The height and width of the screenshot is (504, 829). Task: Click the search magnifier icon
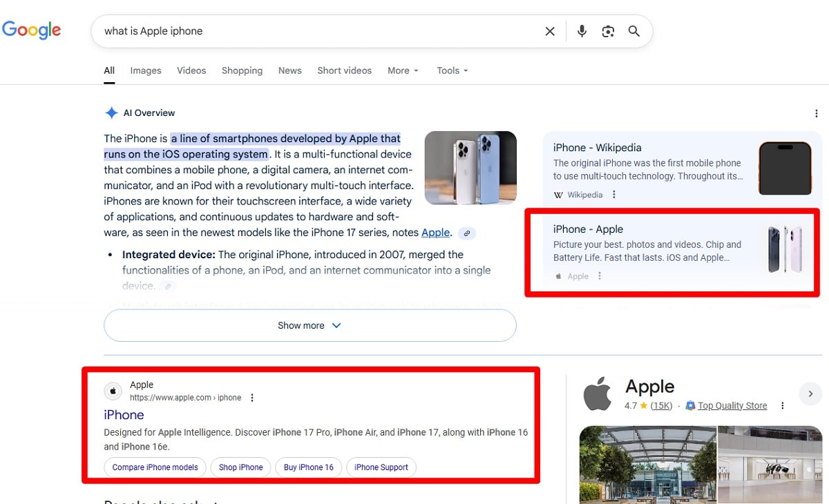click(x=633, y=31)
